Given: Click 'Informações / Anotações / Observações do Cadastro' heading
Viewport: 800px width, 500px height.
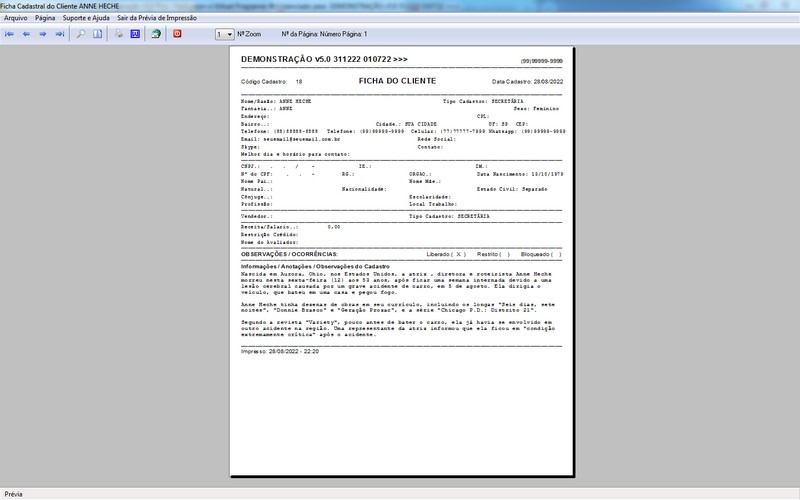Looking at the screenshot, I should pyautogui.click(x=315, y=267).
